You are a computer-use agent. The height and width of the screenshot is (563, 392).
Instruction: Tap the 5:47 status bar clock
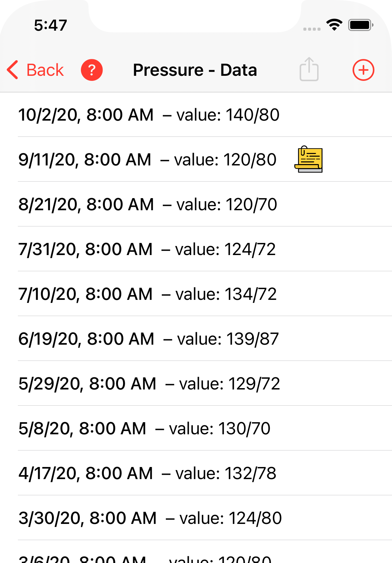point(51,25)
